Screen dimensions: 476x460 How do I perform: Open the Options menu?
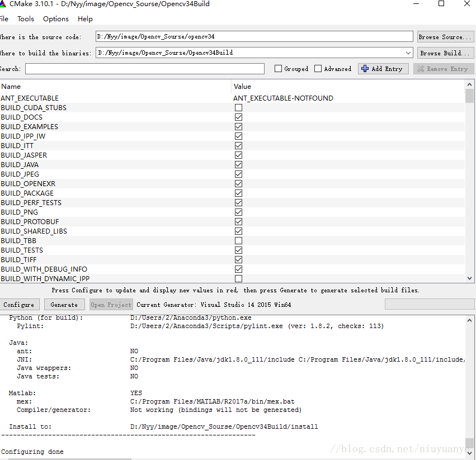[x=56, y=19]
